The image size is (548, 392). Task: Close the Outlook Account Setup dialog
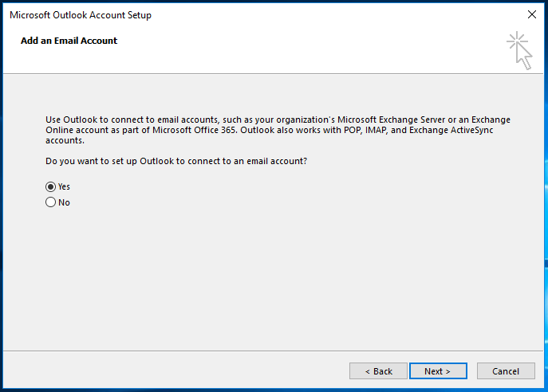(x=531, y=14)
